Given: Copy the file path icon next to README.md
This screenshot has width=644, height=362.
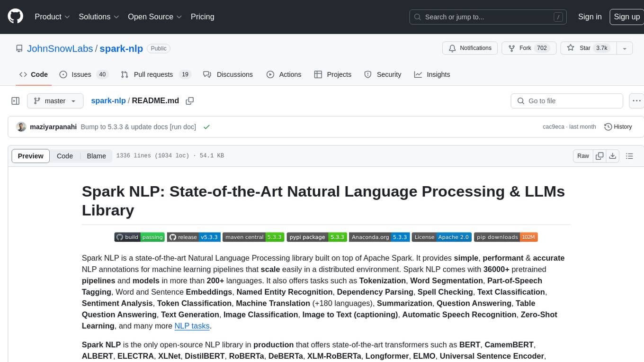Looking at the screenshot, I should tap(190, 101).
